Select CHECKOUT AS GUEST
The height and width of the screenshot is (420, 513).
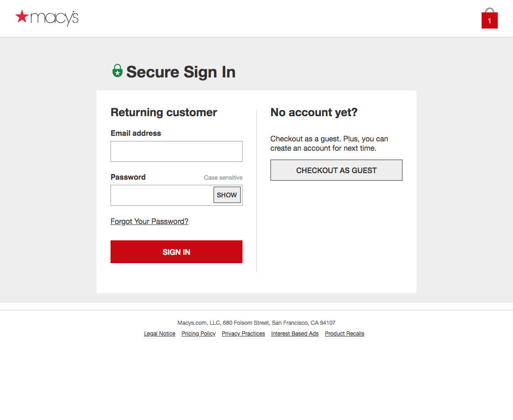[336, 170]
